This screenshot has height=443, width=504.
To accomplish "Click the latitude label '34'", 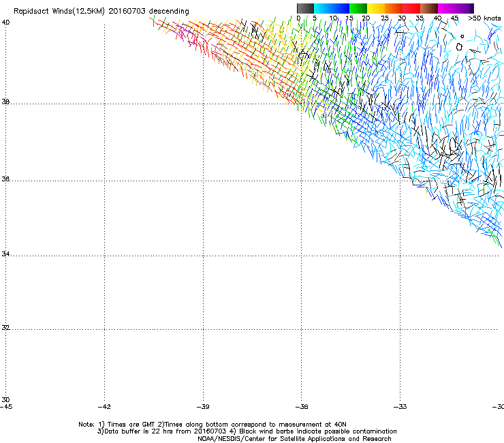I will 5,254.
